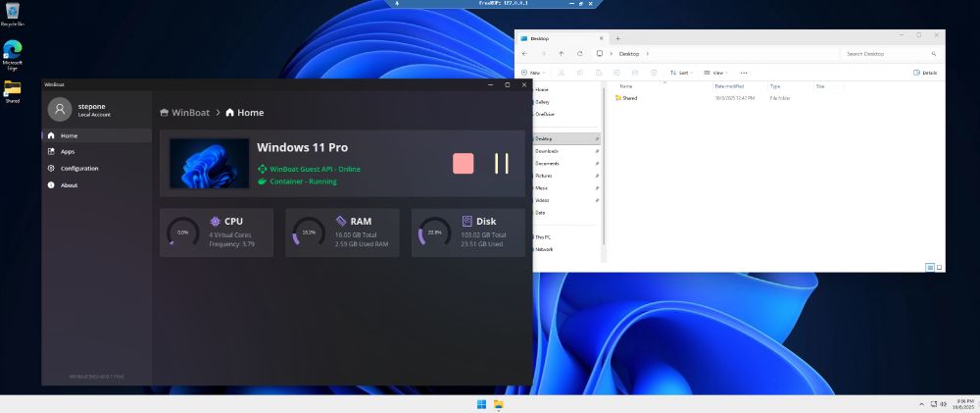
Task: Open the See more ellipsis menu
Action: pos(744,73)
